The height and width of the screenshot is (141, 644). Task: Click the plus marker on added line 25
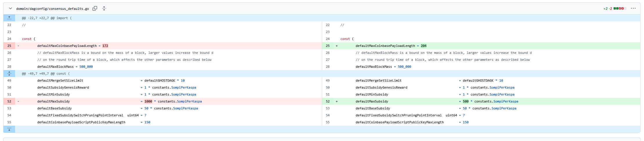[337, 46]
